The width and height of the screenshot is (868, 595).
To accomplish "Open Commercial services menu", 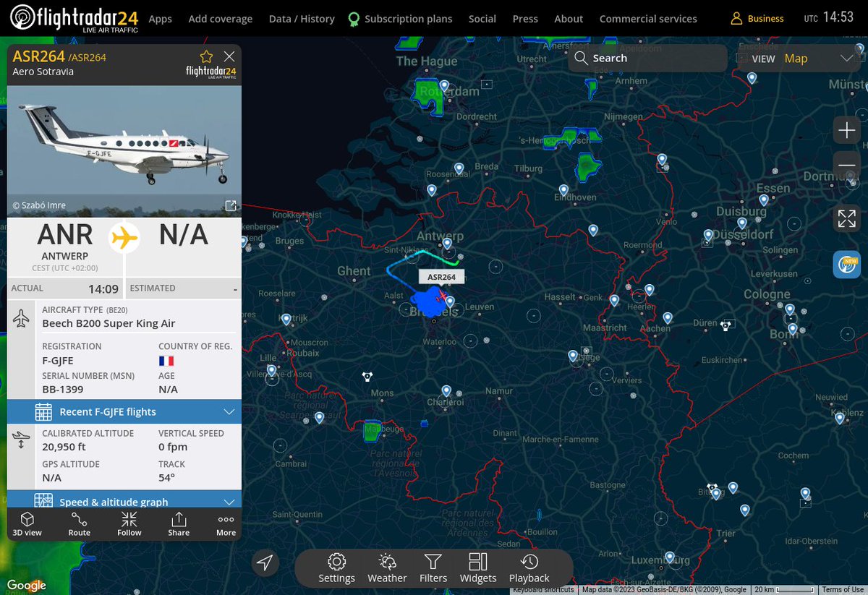I will pyautogui.click(x=648, y=19).
